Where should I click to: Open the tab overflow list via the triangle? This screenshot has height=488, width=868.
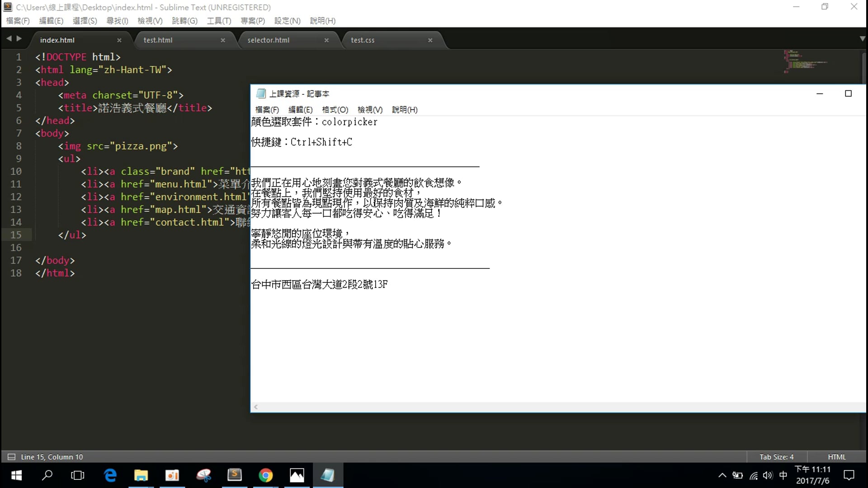coord(862,39)
